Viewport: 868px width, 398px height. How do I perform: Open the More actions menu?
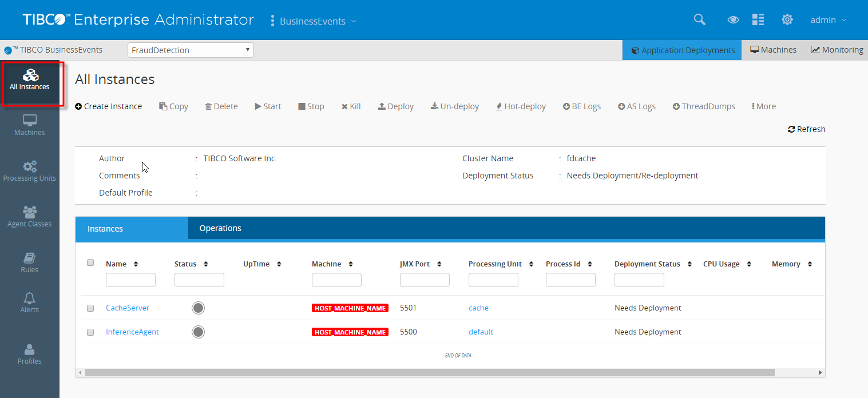point(764,106)
